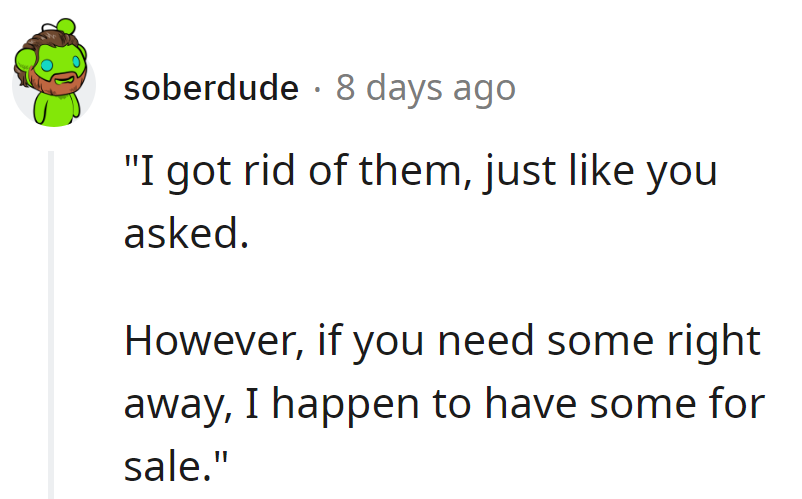The width and height of the screenshot is (802, 499).
Task: Click the words "just like you"
Action: pos(601,171)
